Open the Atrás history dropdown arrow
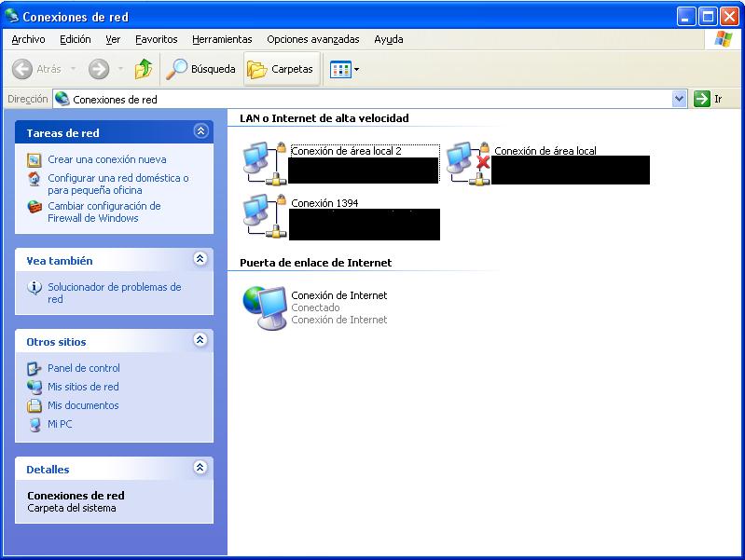The height and width of the screenshot is (560, 745). tap(73, 69)
